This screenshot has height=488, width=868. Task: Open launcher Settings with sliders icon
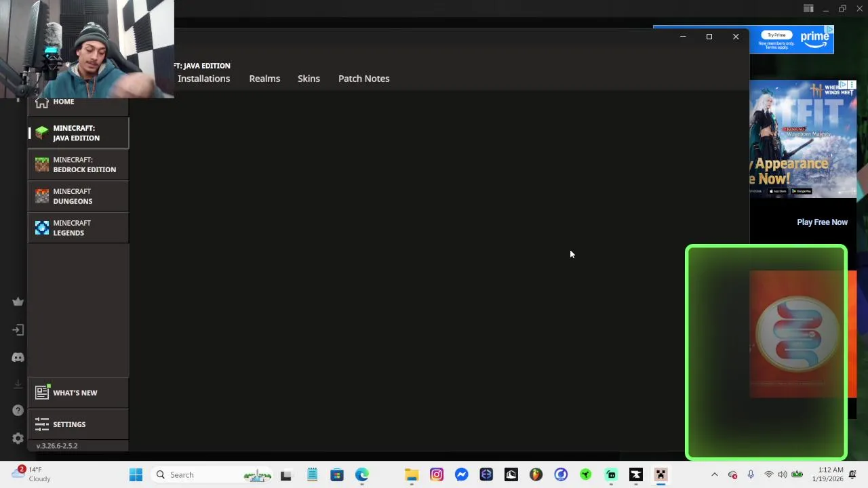click(x=78, y=424)
